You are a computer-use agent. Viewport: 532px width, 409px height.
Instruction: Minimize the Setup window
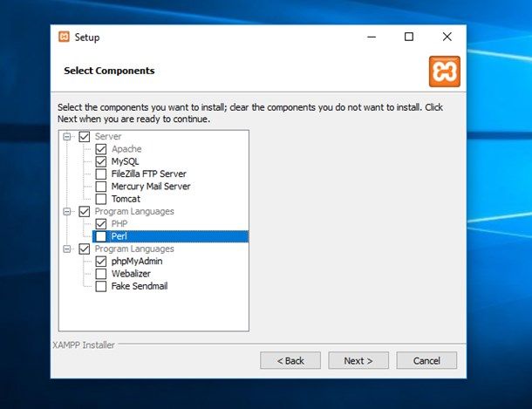372,37
